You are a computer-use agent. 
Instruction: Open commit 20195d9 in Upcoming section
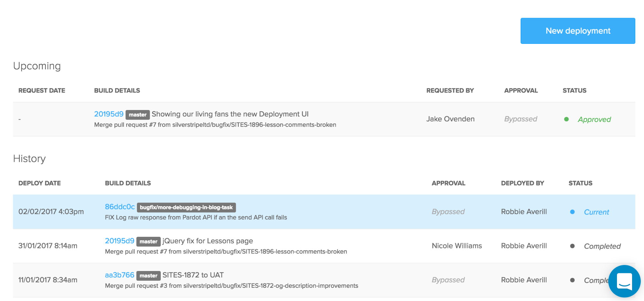pyautogui.click(x=109, y=114)
